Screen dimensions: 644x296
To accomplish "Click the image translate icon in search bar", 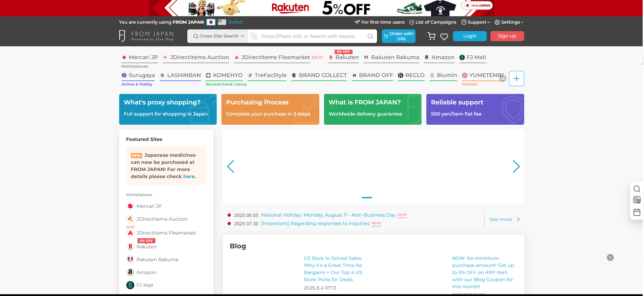I will tap(254, 36).
